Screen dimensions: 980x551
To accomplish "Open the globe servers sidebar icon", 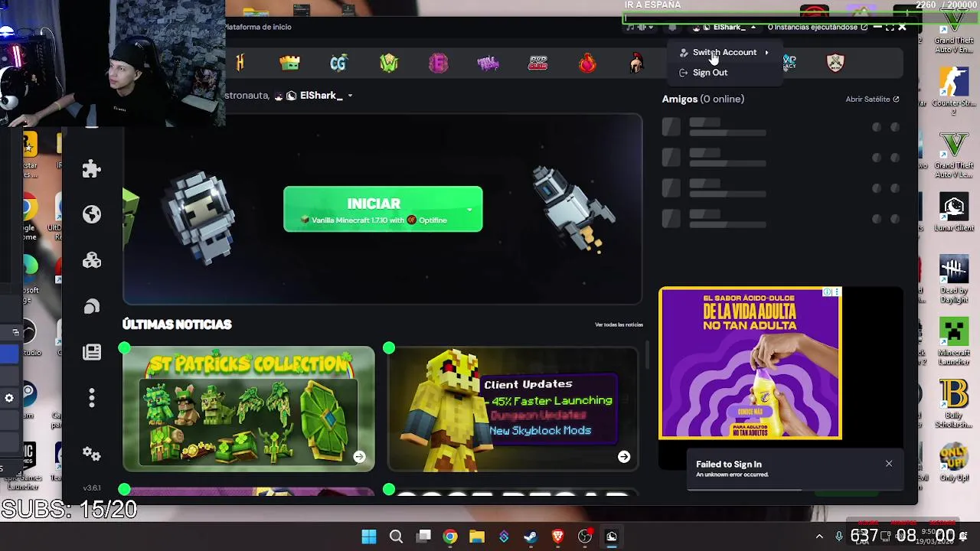I will coord(92,214).
